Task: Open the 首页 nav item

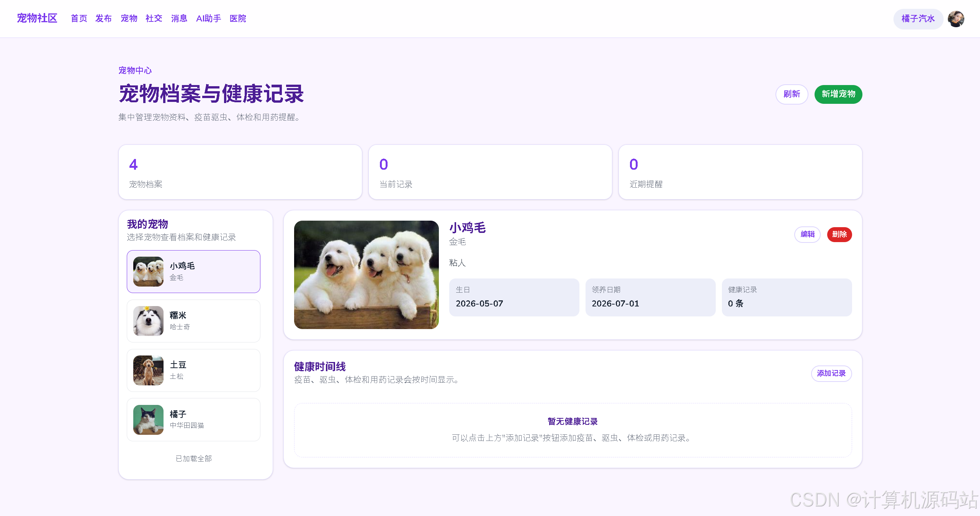Action: click(79, 18)
